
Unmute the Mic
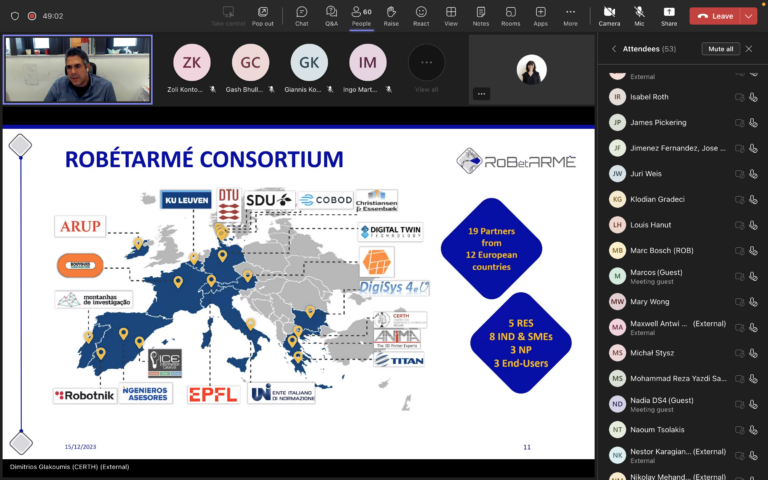point(639,16)
